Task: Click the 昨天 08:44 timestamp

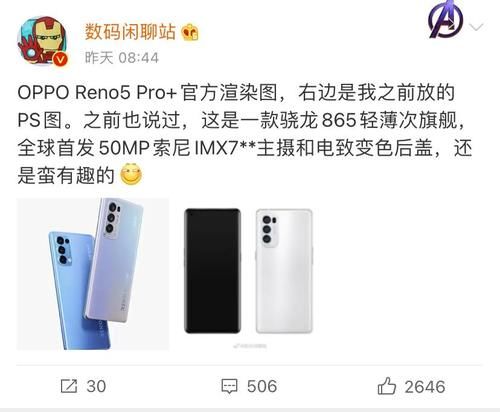Action: click(x=122, y=58)
